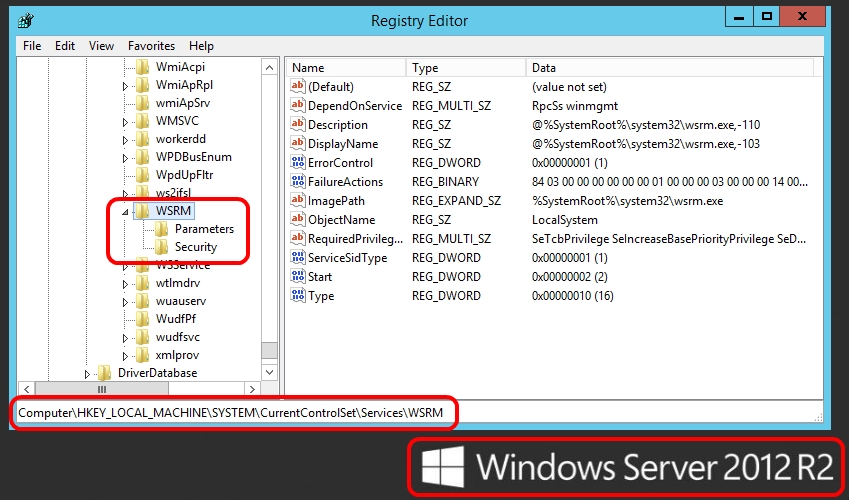Click the workerdd folder icon

(x=143, y=139)
